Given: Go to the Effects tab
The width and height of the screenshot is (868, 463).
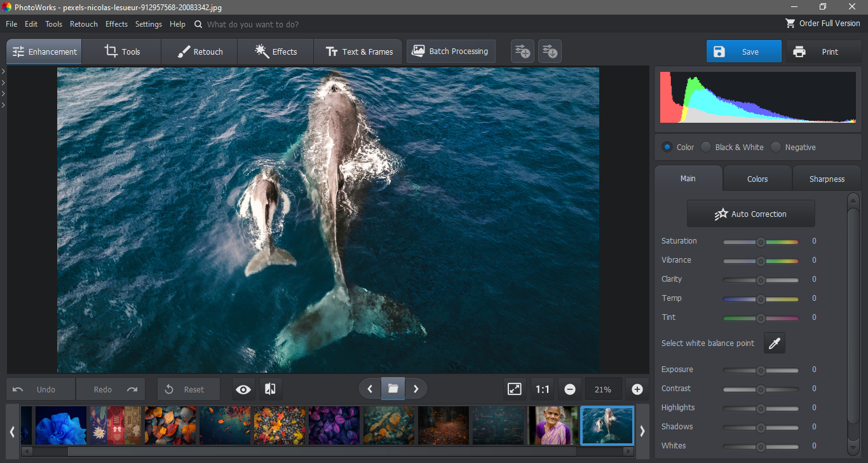Looking at the screenshot, I should coord(276,52).
